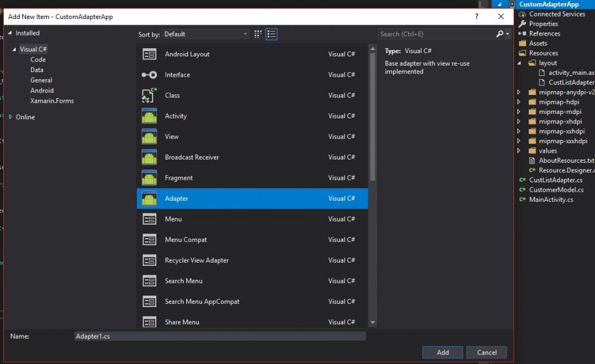Click the Properties wrench icon
This screenshot has width=595, height=364.
[522, 24]
